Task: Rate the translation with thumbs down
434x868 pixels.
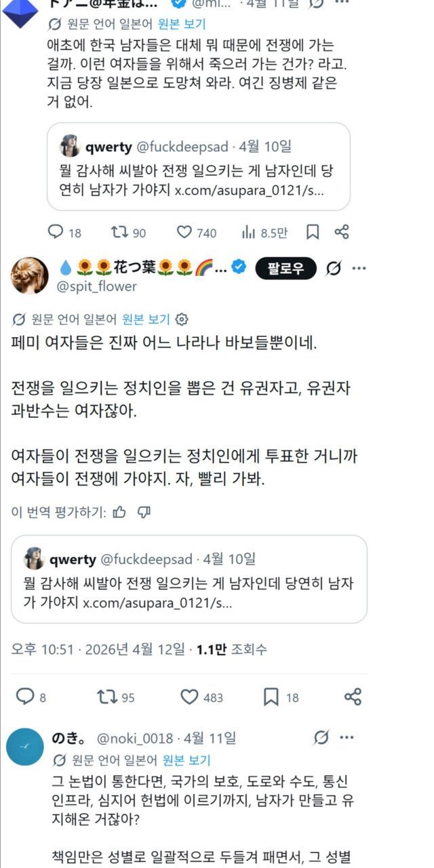Action: pyautogui.click(x=144, y=512)
